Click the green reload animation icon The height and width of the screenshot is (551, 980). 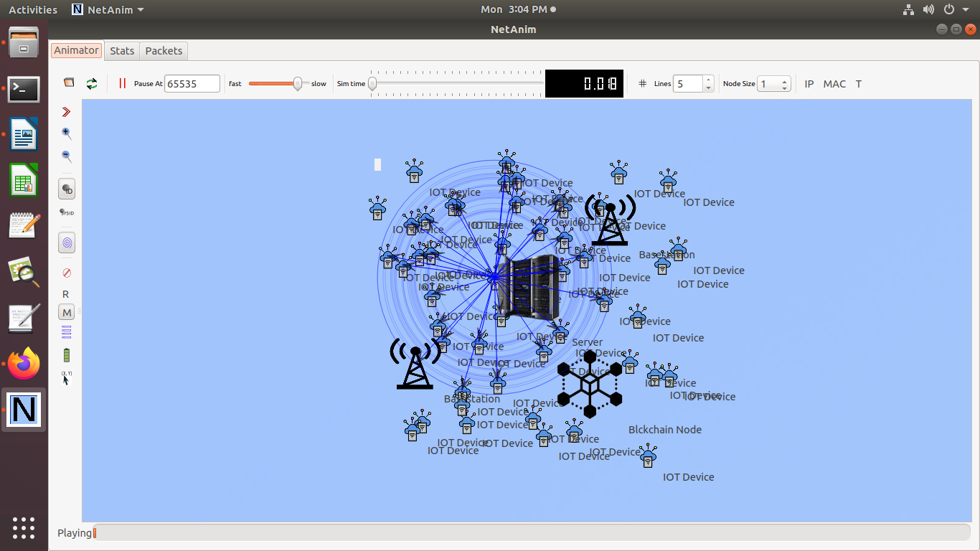(92, 84)
